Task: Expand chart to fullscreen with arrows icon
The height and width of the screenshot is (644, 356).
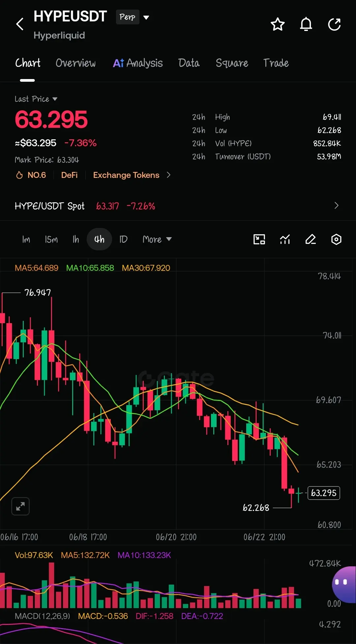Action: point(20,506)
